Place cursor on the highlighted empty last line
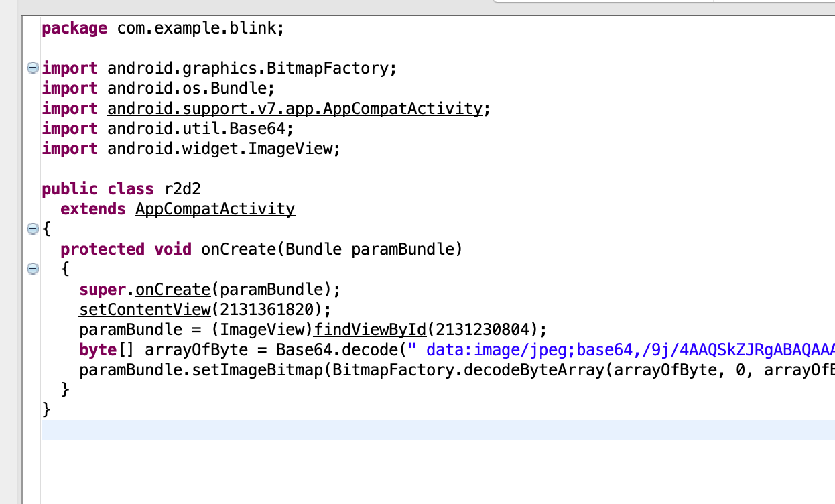Viewport: 835px width, 504px height. click(x=438, y=430)
